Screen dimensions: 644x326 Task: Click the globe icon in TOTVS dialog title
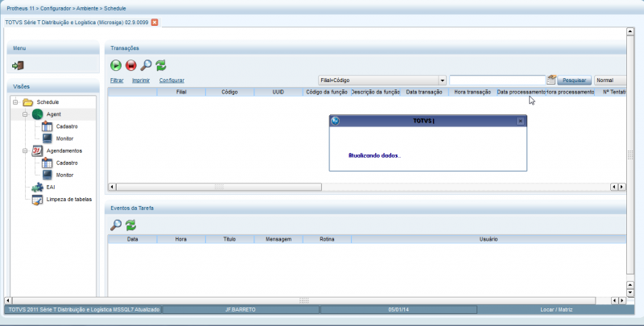coord(335,121)
